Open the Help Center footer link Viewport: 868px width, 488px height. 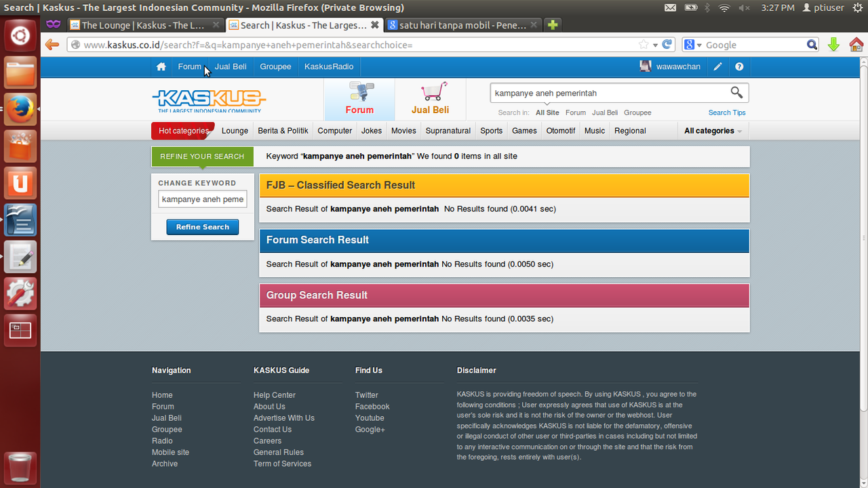pos(275,395)
